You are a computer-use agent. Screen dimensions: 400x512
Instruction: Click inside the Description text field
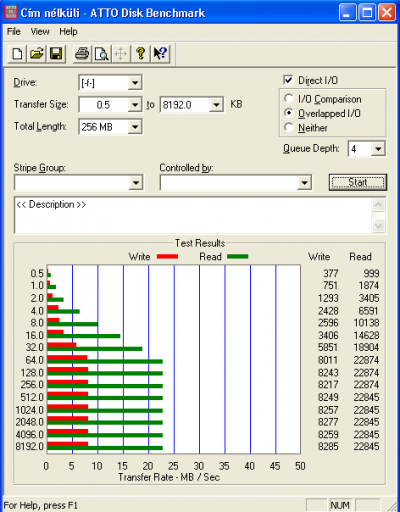(x=193, y=215)
